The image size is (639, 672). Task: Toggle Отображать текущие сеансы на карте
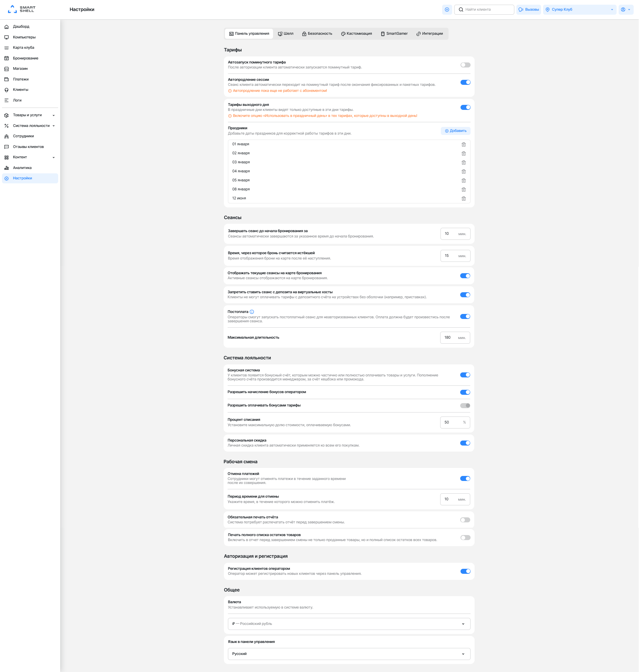(465, 276)
